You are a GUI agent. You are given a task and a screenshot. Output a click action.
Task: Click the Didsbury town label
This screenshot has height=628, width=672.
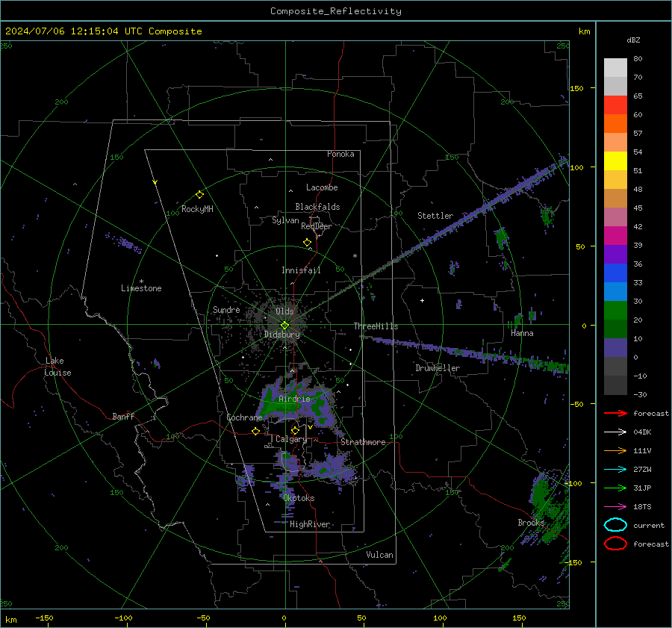281,335
